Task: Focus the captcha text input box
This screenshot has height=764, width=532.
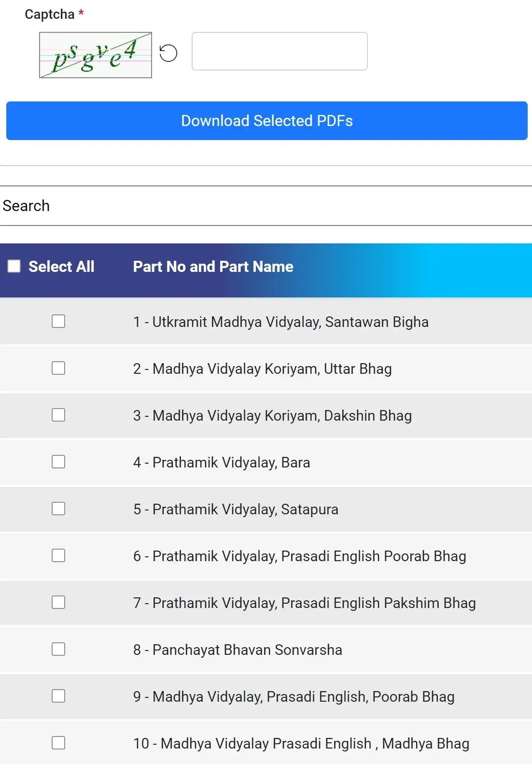Action: pos(280,51)
